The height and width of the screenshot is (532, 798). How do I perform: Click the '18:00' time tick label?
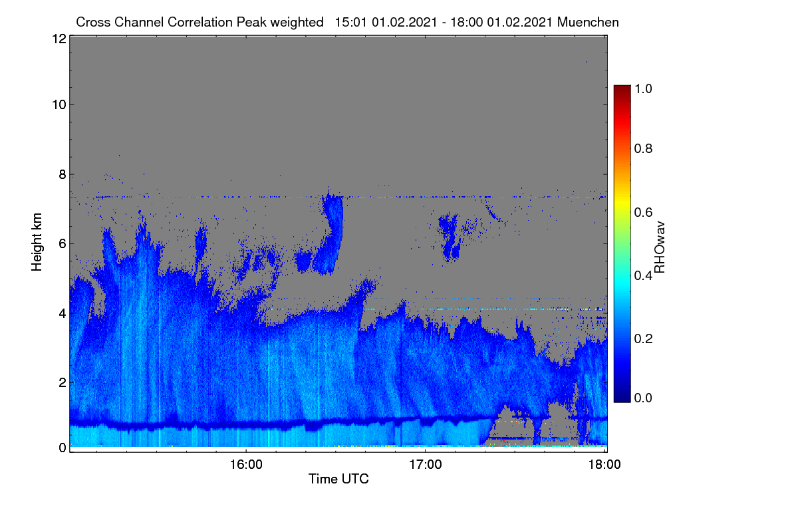click(x=604, y=464)
